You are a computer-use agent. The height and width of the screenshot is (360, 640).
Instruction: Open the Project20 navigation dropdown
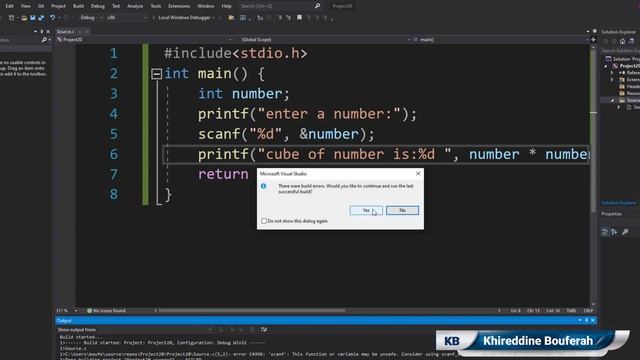point(144,40)
